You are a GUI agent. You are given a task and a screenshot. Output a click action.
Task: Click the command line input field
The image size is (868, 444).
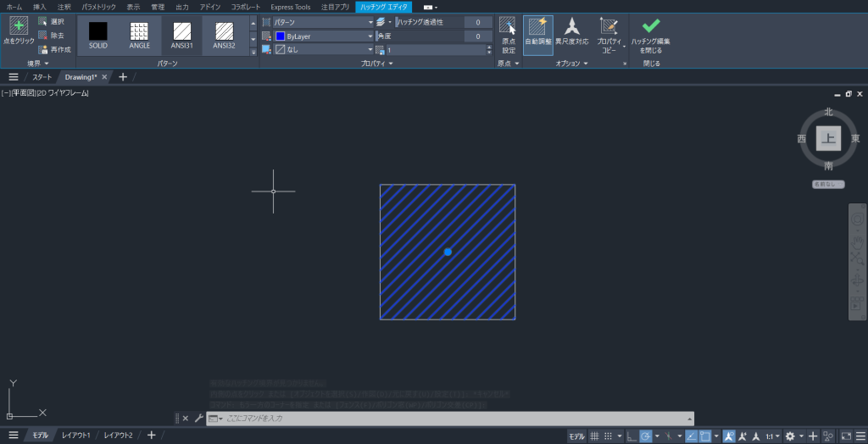449,418
